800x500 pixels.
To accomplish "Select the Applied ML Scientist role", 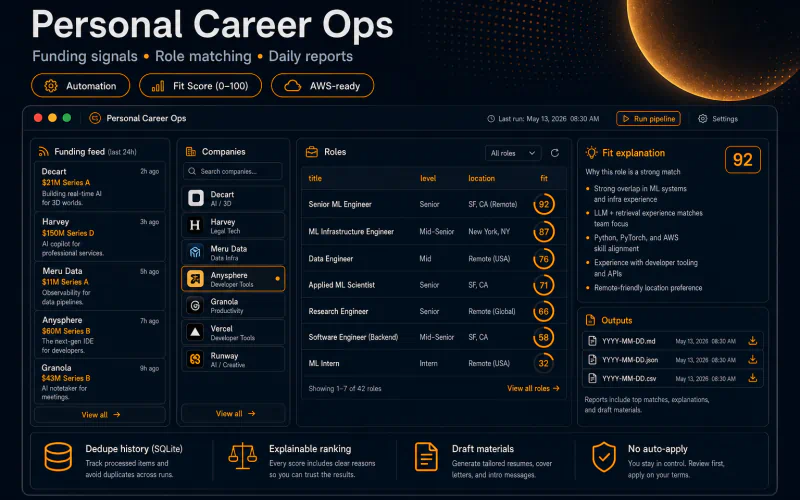I will click(x=434, y=285).
